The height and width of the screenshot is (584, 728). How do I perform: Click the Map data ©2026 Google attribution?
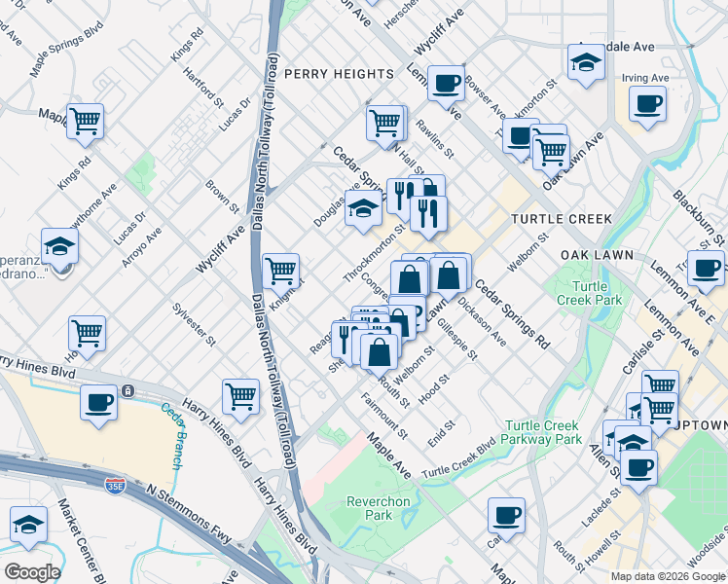pos(668,577)
